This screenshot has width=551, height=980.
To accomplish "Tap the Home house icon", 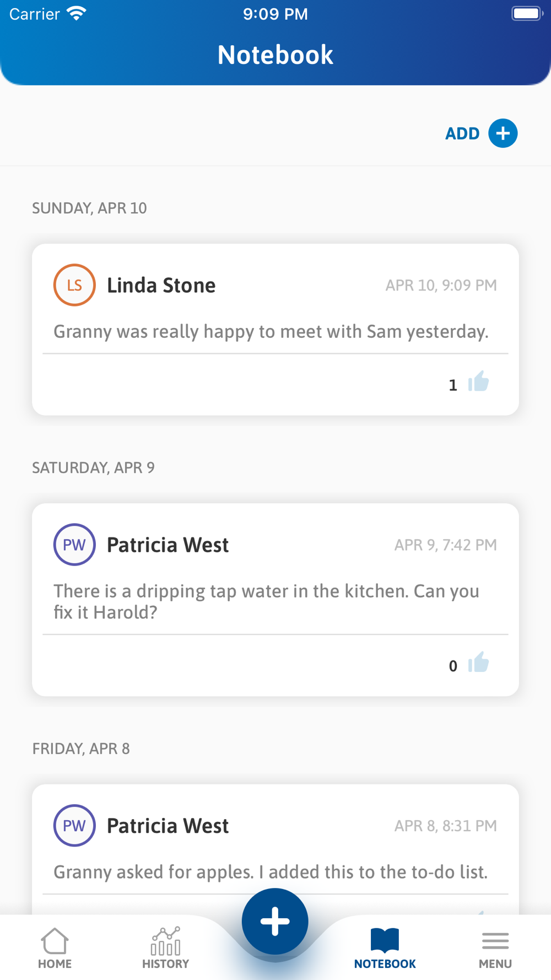I will point(55,940).
